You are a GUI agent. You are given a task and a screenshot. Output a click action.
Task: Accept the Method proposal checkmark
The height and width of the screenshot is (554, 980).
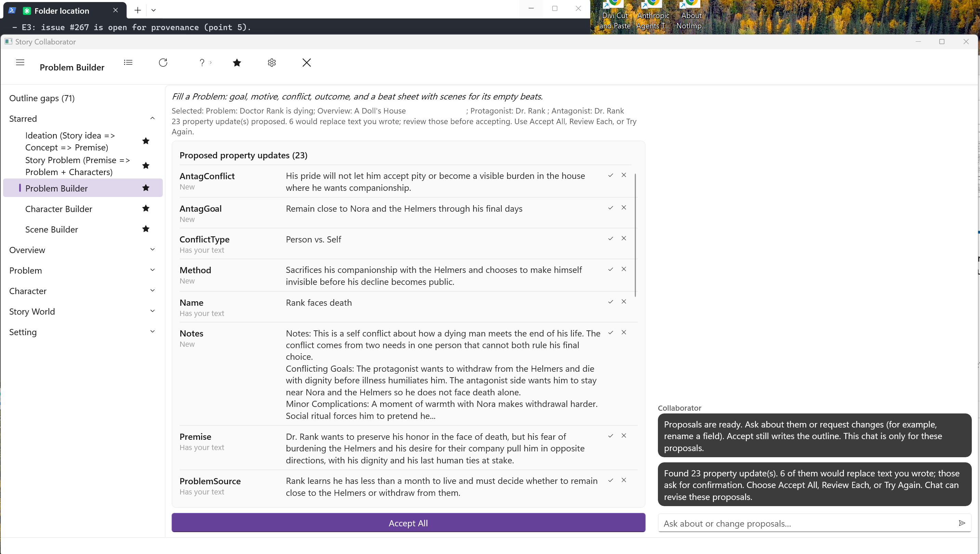click(611, 269)
